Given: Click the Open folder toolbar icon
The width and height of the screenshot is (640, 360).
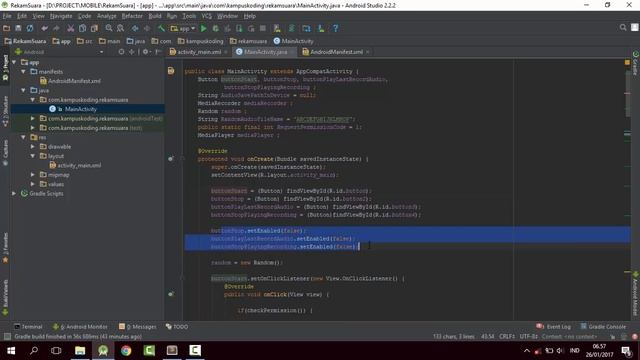Looking at the screenshot, I should (7, 28).
